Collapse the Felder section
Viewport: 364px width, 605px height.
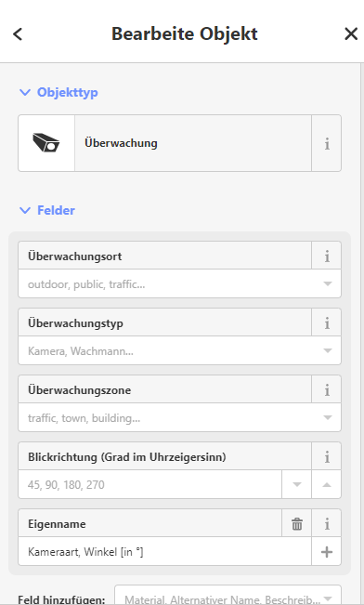click(47, 210)
